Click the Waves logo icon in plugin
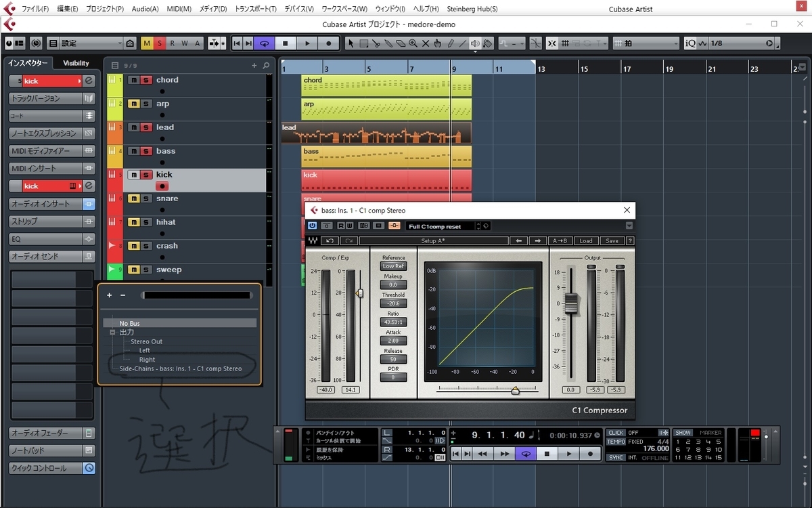 point(313,240)
